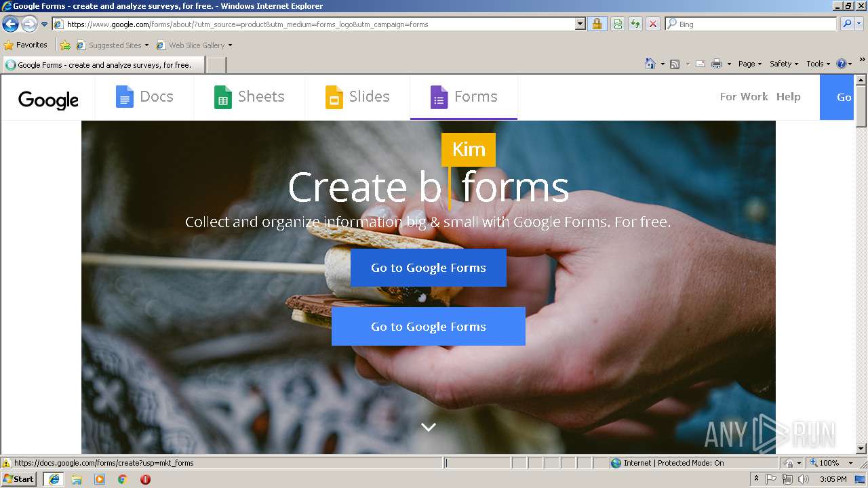Image resolution: width=868 pixels, height=488 pixels.
Task: Open the Chrome taskbar icon
Action: click(x=123, y=479)
